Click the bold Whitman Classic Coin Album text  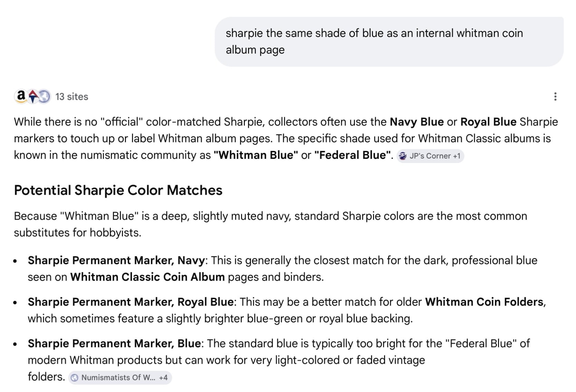coord(147,277)
